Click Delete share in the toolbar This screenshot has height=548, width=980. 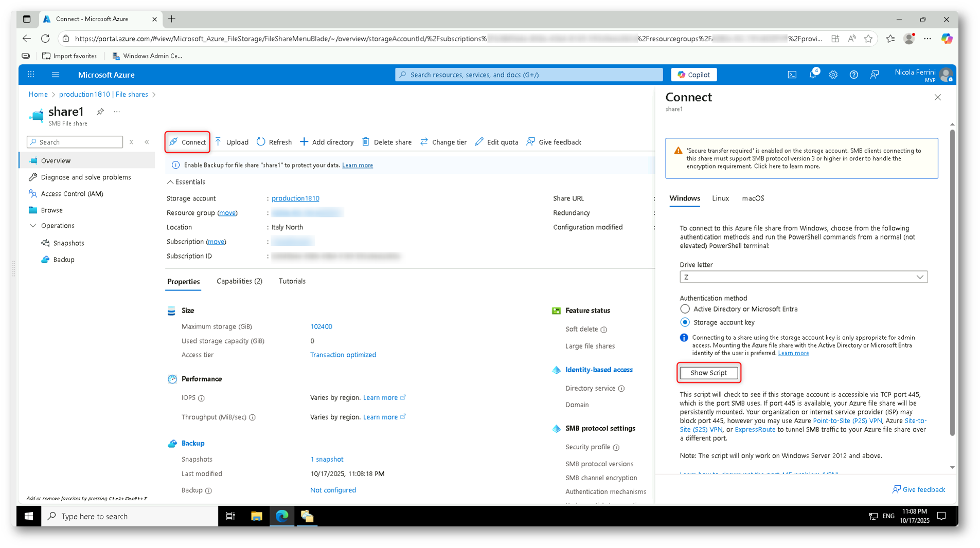387,142
